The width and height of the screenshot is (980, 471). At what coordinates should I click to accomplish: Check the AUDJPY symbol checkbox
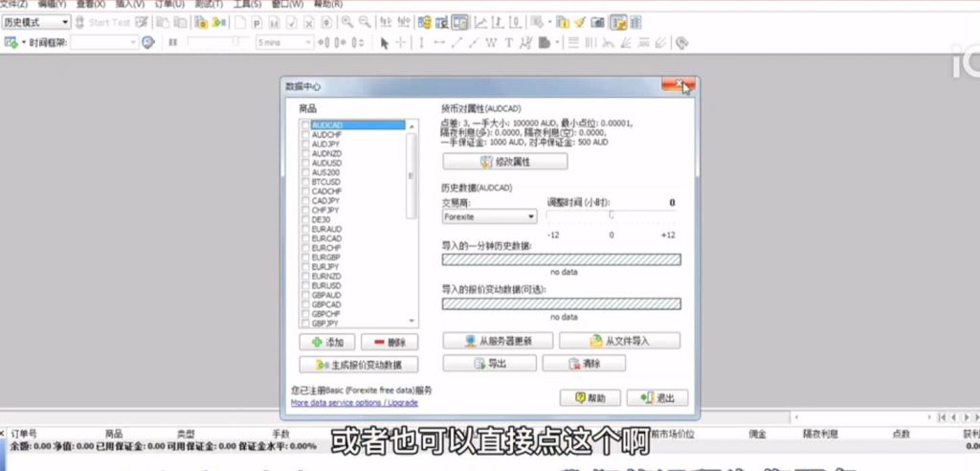click(x=305, y=144)
